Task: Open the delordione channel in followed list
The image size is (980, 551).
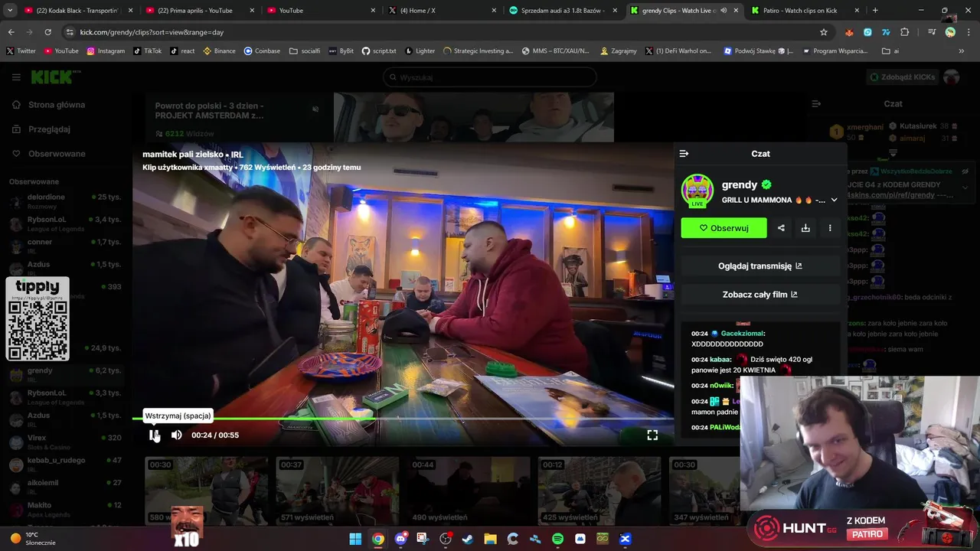Action: click(x=65, y=201)
